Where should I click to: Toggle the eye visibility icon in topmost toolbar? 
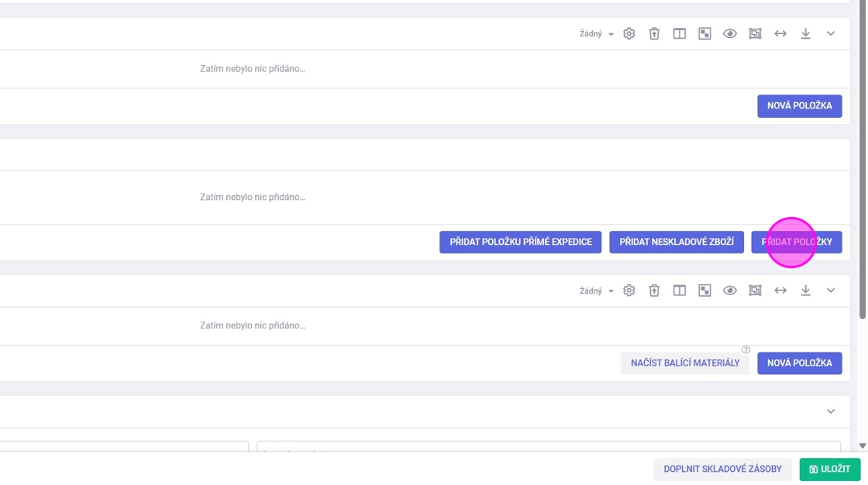tap(730, 34)
